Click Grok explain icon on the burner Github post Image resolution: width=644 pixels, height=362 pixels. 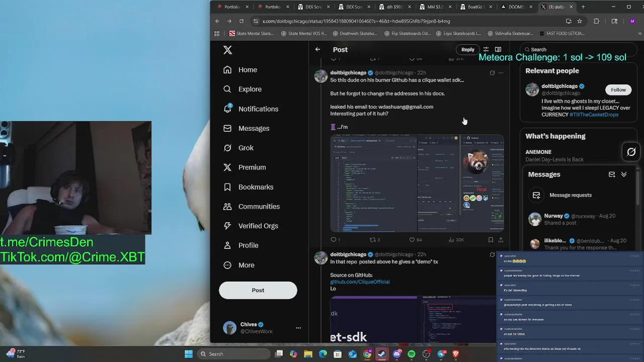tap(492, 73)
